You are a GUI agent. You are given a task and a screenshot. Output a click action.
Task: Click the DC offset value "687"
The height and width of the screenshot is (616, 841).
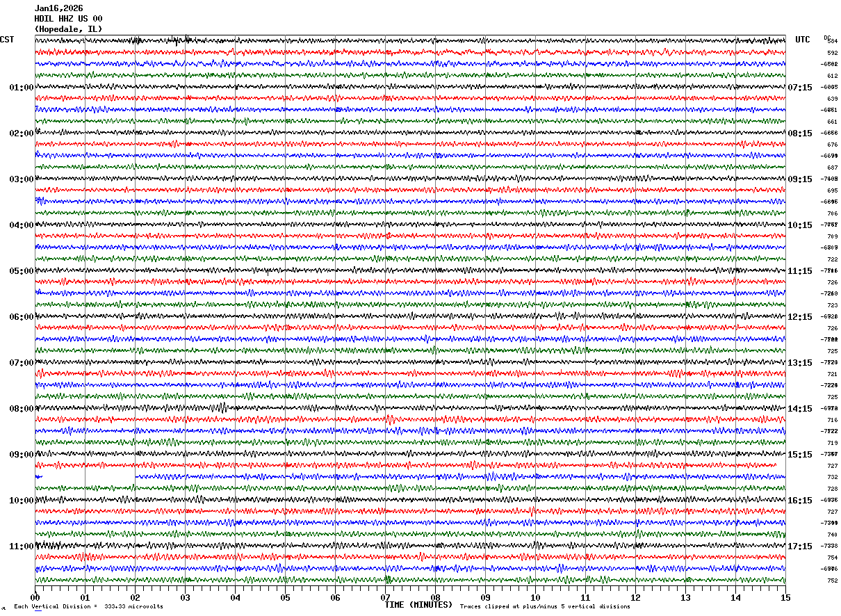click(832, 168)
